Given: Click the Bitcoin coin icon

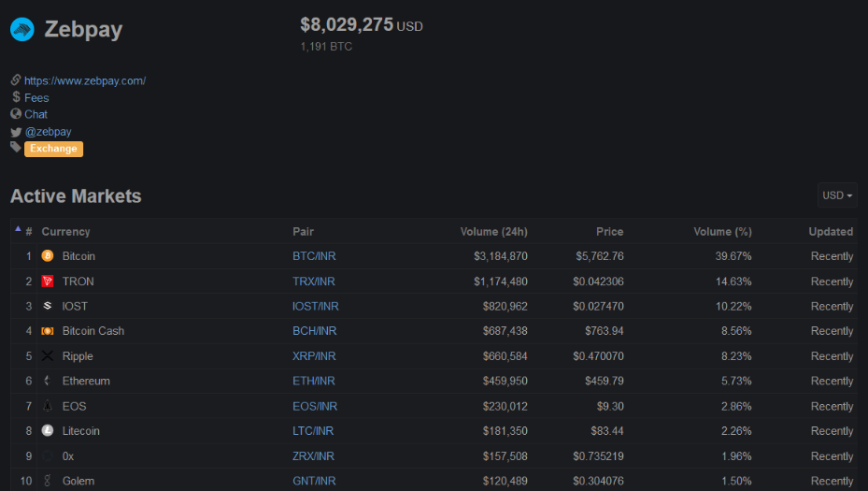Looking at the screenshot, I should click(48, 256).
